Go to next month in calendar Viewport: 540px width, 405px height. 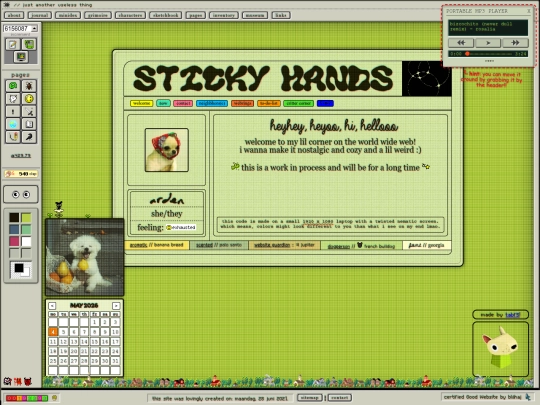coord(116,305)
